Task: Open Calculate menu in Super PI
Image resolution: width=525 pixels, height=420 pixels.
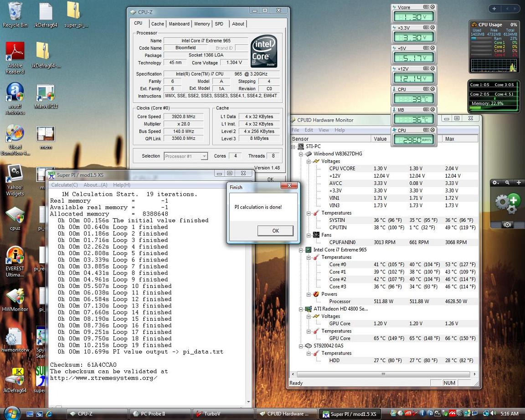Action: [64, 185]
